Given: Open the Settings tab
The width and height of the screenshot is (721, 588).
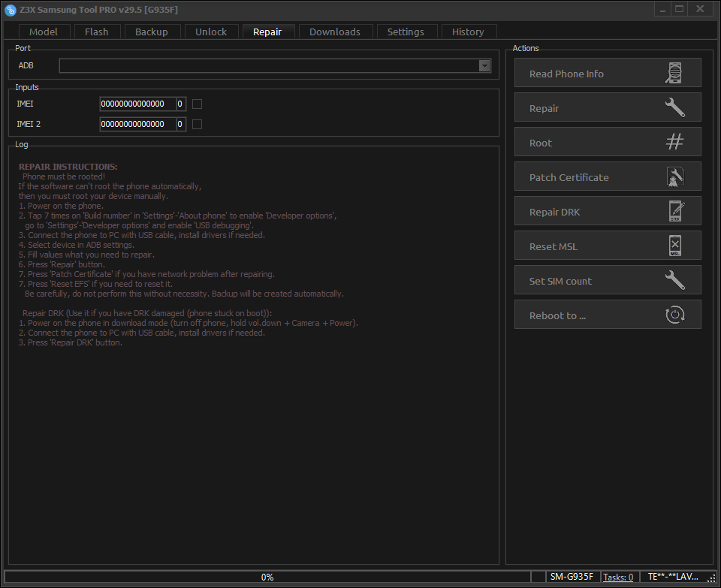Looking at the screenshot, I should [x=406, y=32].
